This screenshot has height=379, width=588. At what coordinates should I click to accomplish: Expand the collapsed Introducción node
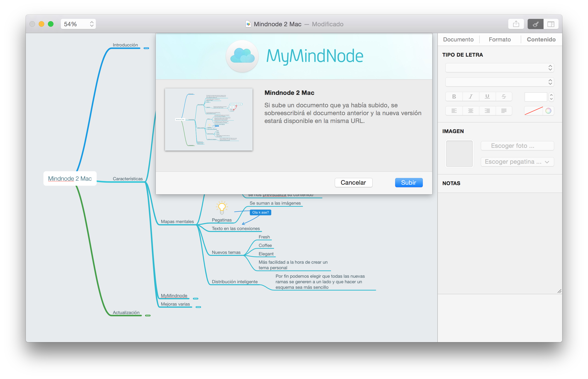point(146,48)
